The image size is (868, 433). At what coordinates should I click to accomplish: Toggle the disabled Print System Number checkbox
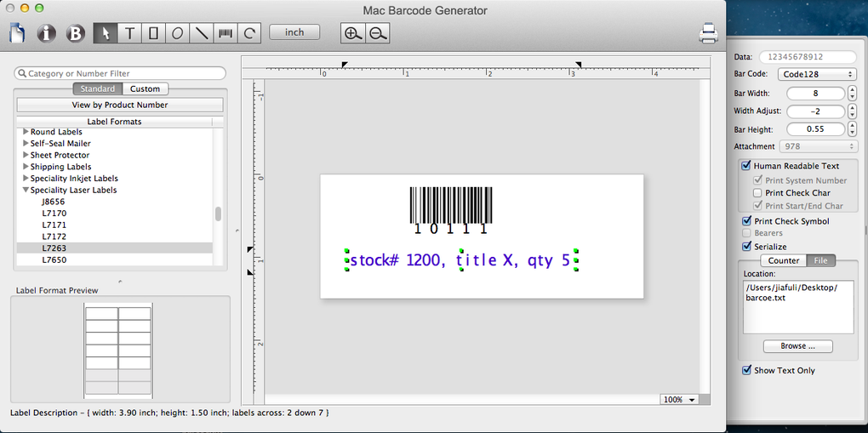(x=758, y=180)
